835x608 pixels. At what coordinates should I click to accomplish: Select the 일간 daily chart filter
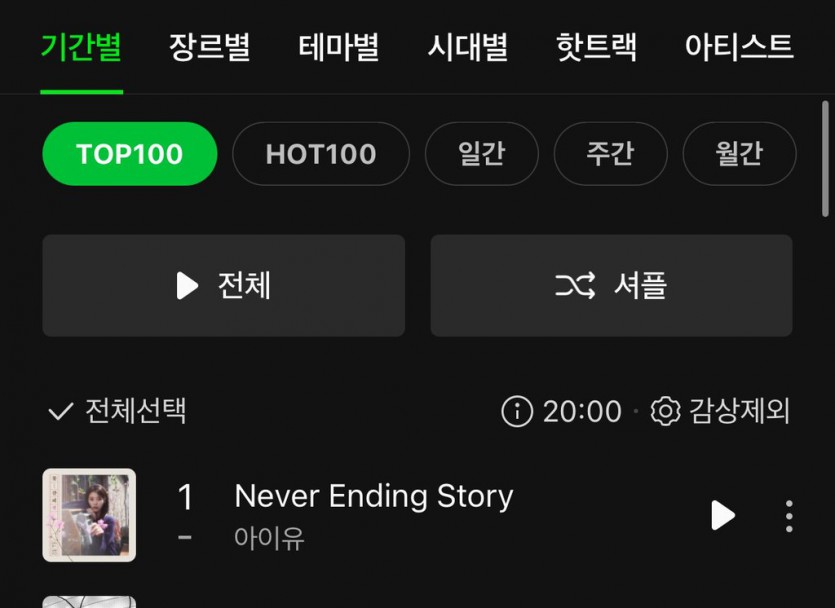pos(481,154)
